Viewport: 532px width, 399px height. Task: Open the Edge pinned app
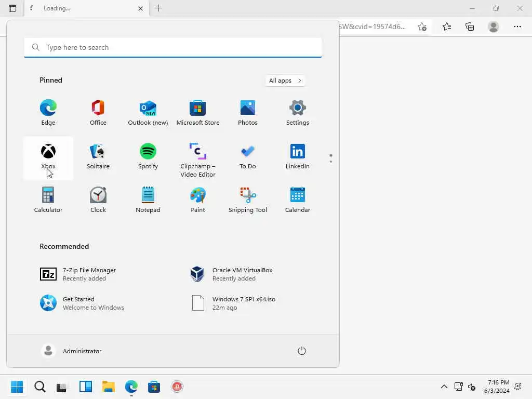[48, 113]
